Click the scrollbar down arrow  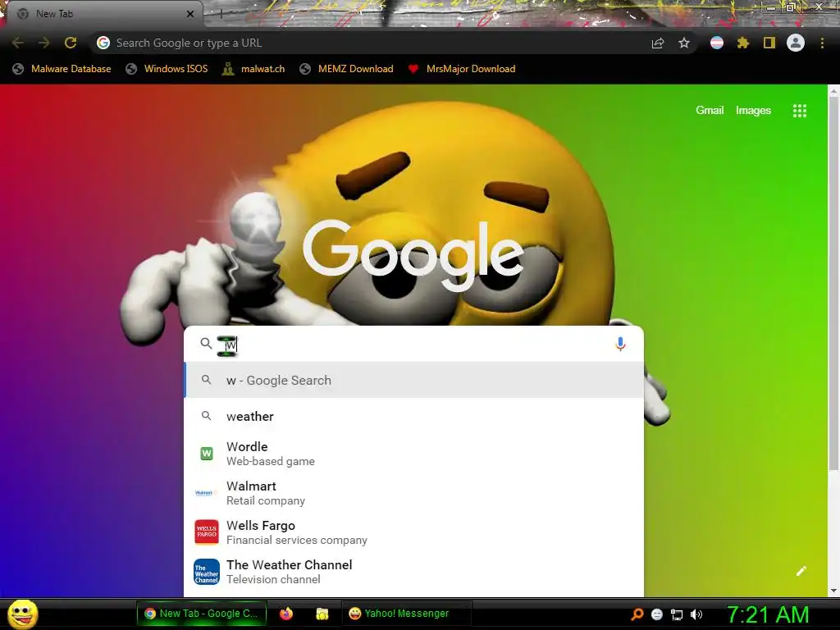coord(833,591)
